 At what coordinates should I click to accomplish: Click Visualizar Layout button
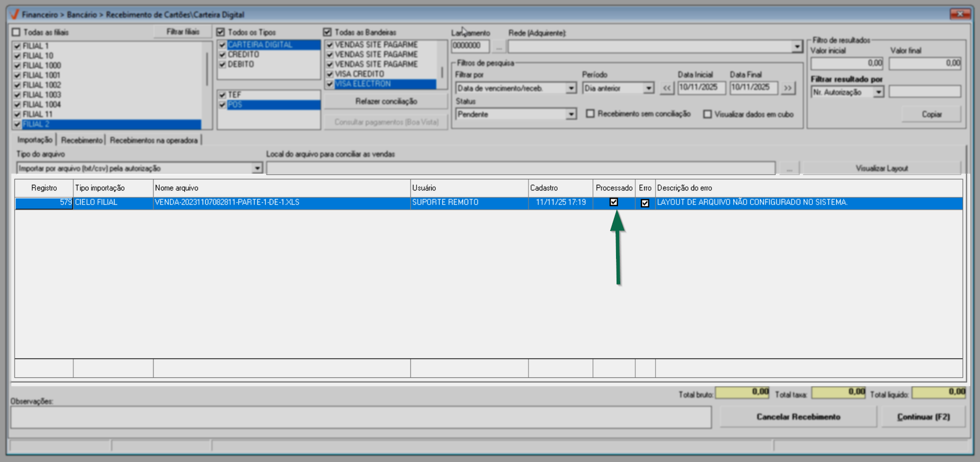pyautogui.click(x=882, y=169)
